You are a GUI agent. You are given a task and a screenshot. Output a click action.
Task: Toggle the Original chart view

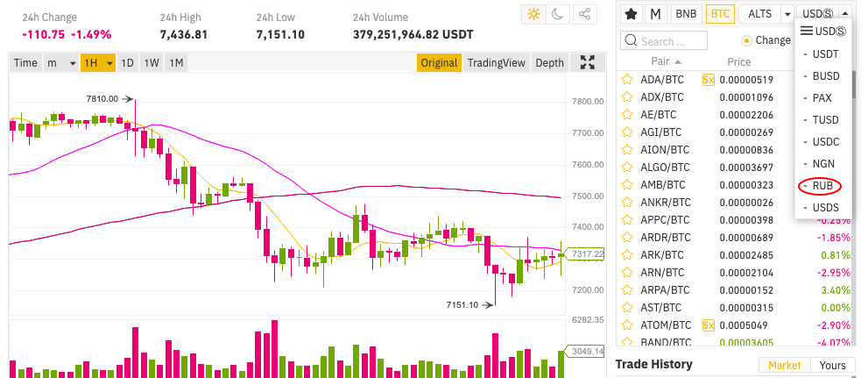439,62
